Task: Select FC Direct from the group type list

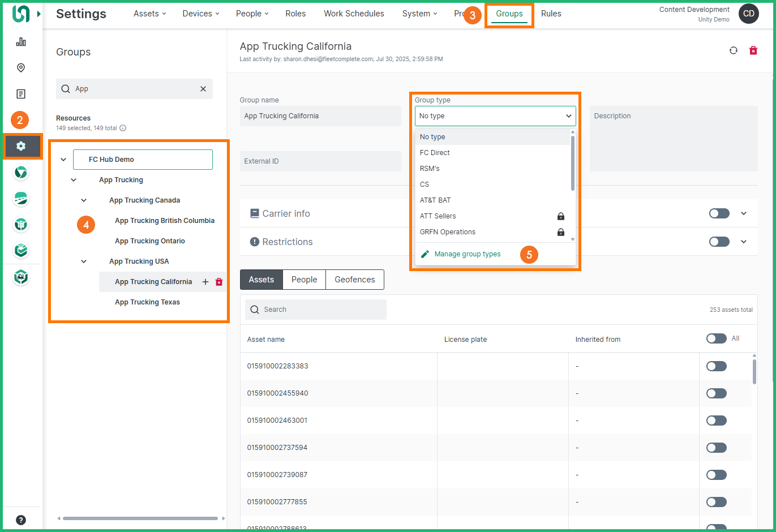Action: point(435,153)
